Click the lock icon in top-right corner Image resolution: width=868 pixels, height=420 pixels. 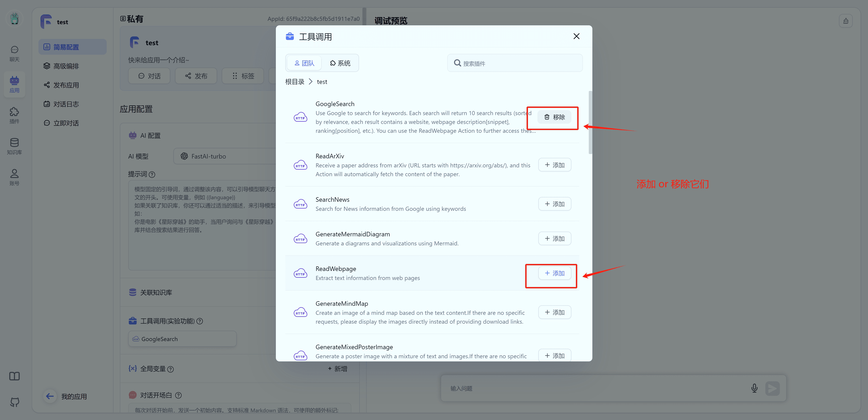click(845, 21)
